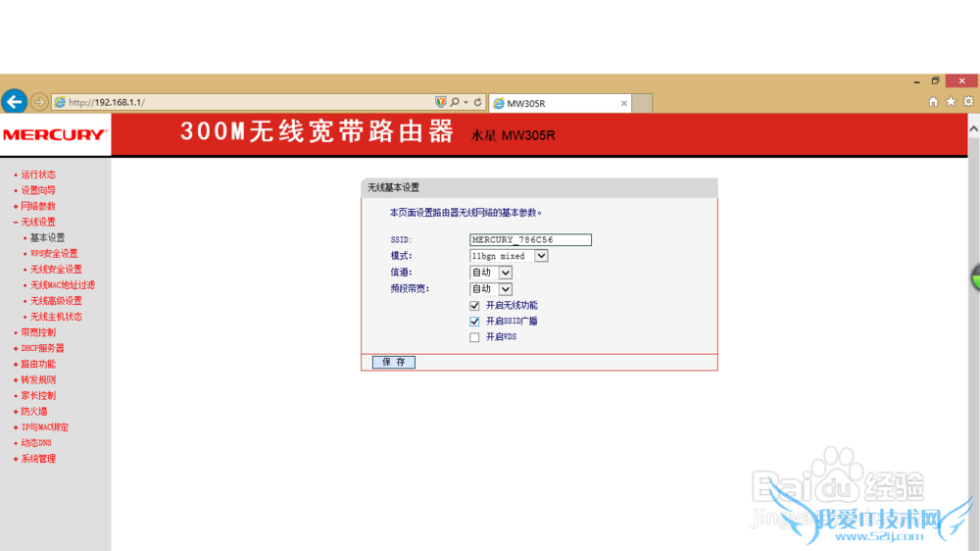The image size is (980, 551).
Task: Open the 信道 dropdown
Action: point(491,272)
